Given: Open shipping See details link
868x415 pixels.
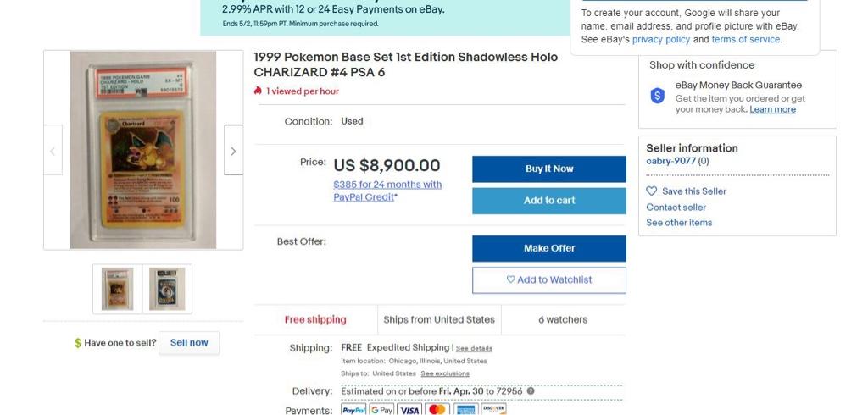Looking at the screenshot, I should point(474,348).
